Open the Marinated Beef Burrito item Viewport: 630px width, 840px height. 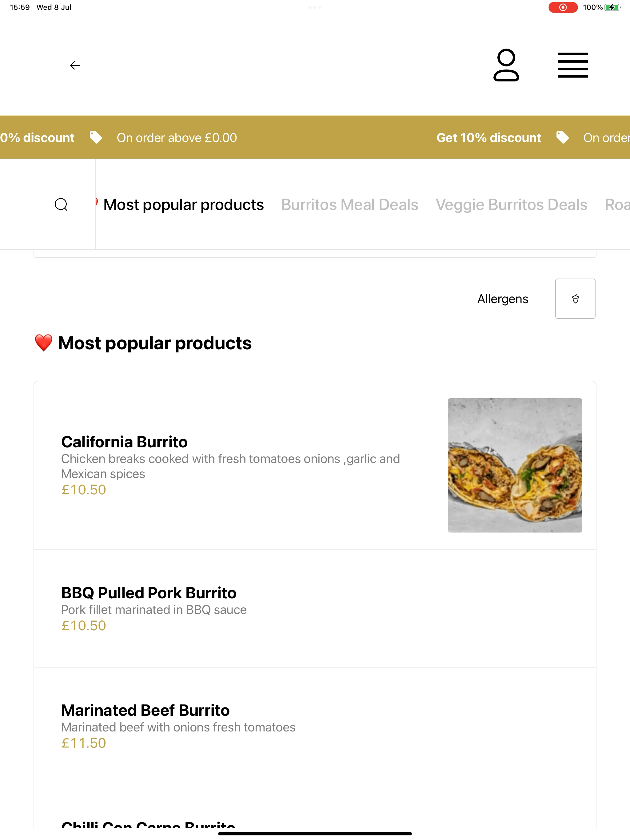coord(315,726)
